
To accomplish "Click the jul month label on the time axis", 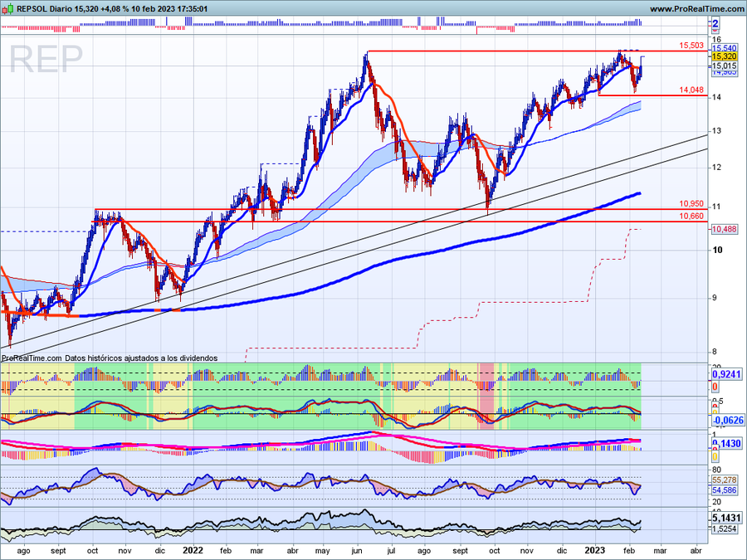I will pyautogui.click(x=391, y=551).
